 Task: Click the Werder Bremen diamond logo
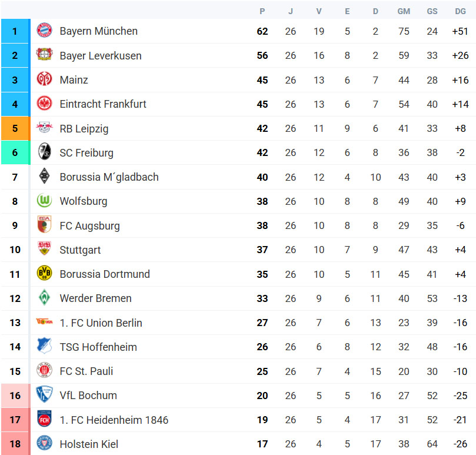coord(44,297)
